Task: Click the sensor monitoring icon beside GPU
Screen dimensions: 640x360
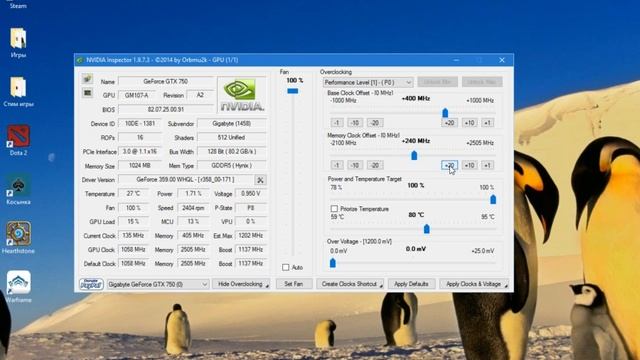Action: click(x=87, y=93)
